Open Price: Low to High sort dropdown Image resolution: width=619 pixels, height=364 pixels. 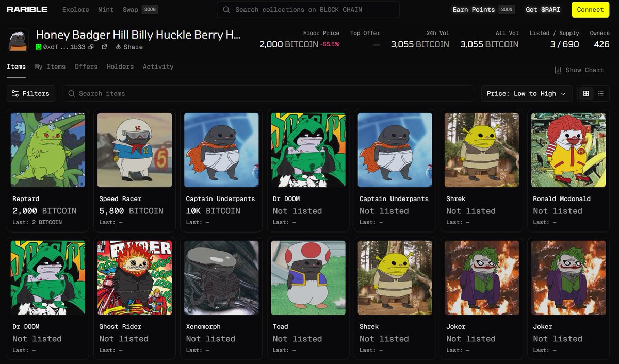[x=527, y=93]
